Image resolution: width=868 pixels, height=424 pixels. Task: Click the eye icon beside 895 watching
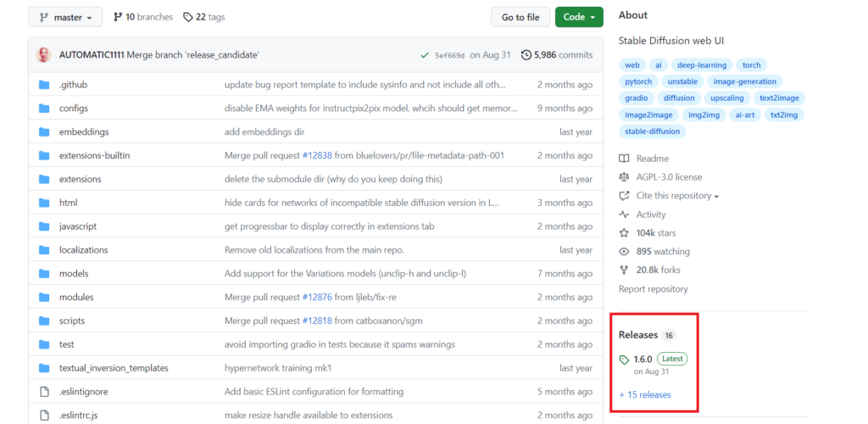coord(624,252)
